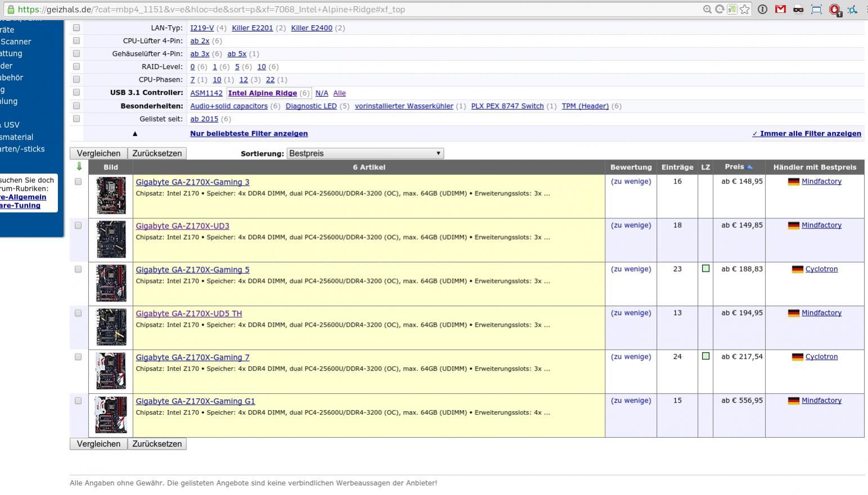Open the GA-Z170X-Gaming G1 board thumbnail

pos(111,415)
